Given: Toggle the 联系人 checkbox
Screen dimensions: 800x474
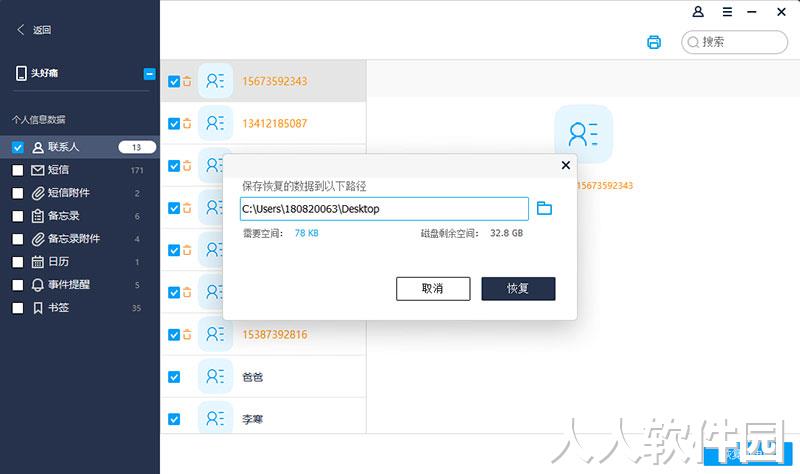Looking at the screenshot, I should tap(18, 147).
